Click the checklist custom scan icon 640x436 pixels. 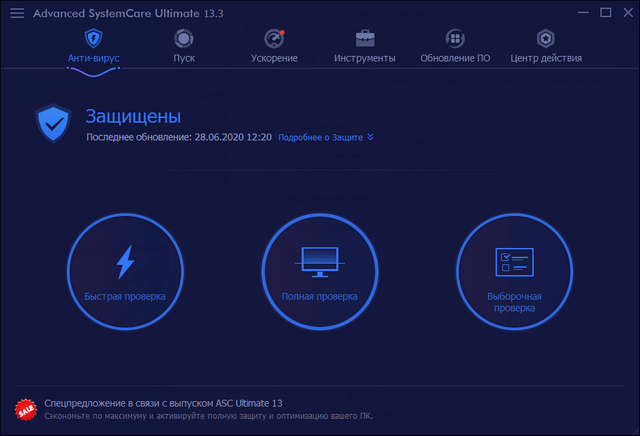[x=514, y=262]
